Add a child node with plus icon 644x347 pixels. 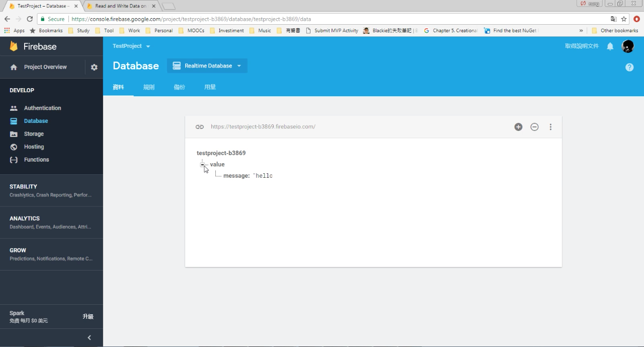click(518, 127)
